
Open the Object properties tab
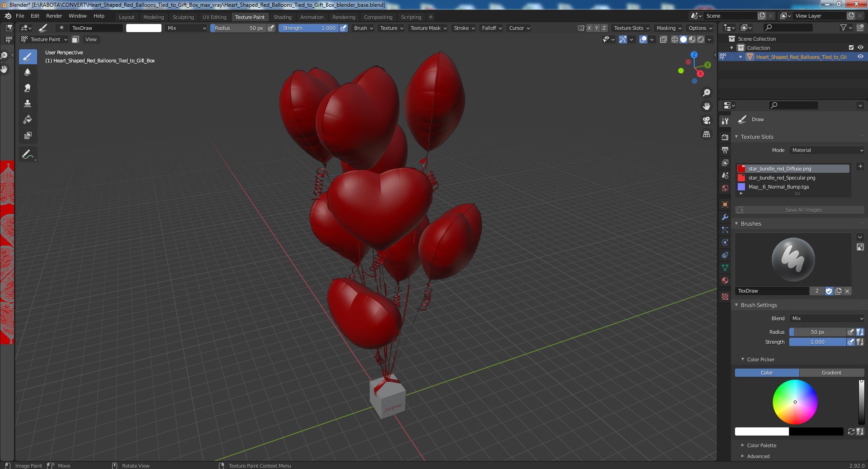pyautogui.click(x=725, y=204)
